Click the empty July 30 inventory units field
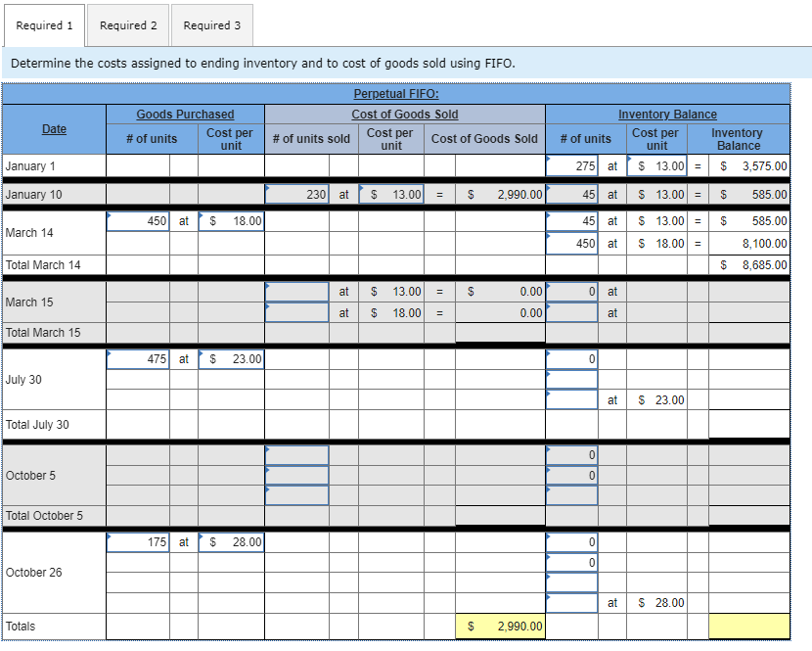812x651 pixels. (x=571, y=380)
